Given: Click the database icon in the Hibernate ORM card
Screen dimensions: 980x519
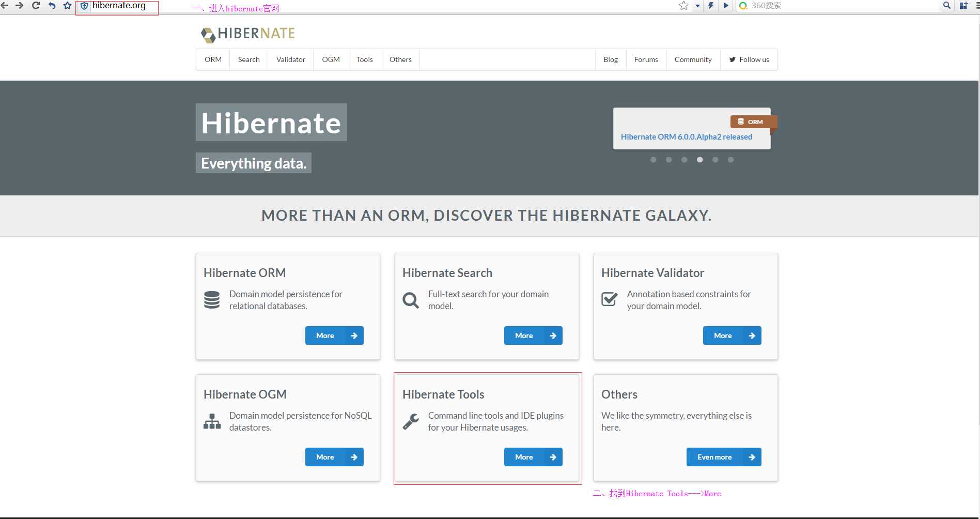Looking at the screenshot, I should coord(212,300).
